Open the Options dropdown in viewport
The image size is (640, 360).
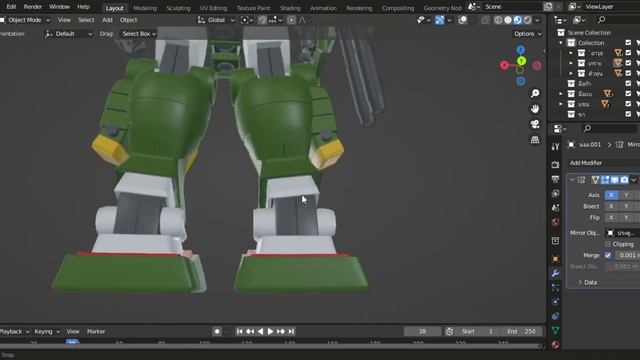pyautogui.click(x=528, y=34)
